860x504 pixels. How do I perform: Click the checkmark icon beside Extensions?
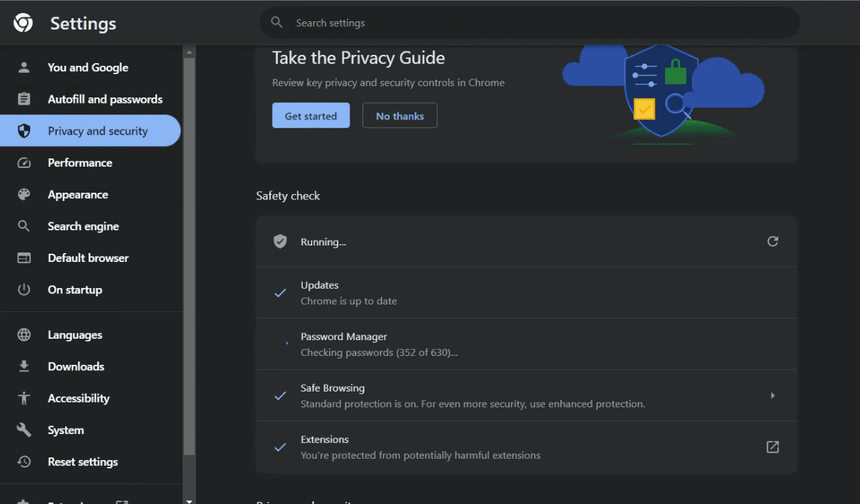tap(280, 447)
